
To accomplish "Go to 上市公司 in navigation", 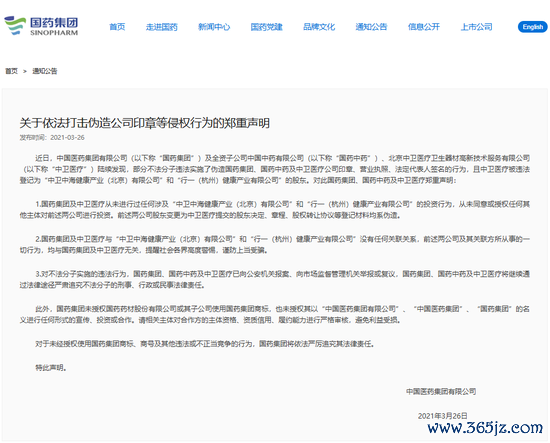I will (x=476, y=27).
